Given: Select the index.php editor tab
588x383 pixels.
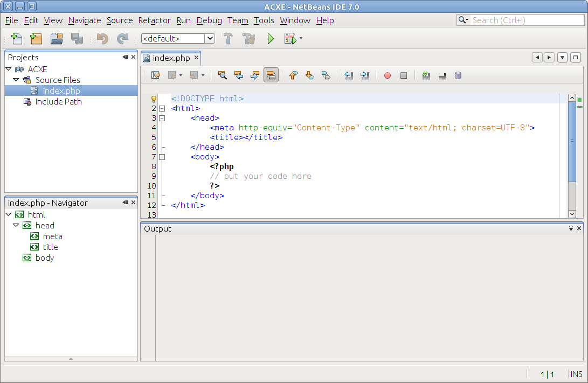Looking at the screenshot, I should 171,58.
